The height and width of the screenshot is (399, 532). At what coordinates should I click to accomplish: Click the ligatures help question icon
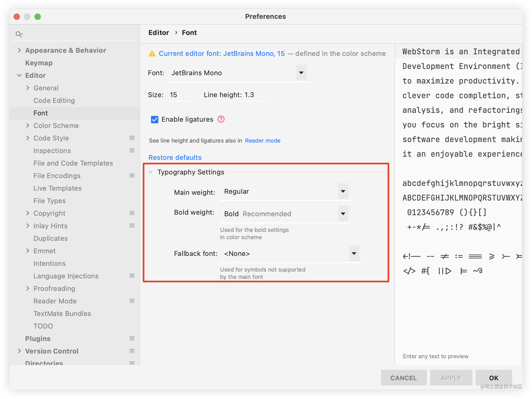221,119
